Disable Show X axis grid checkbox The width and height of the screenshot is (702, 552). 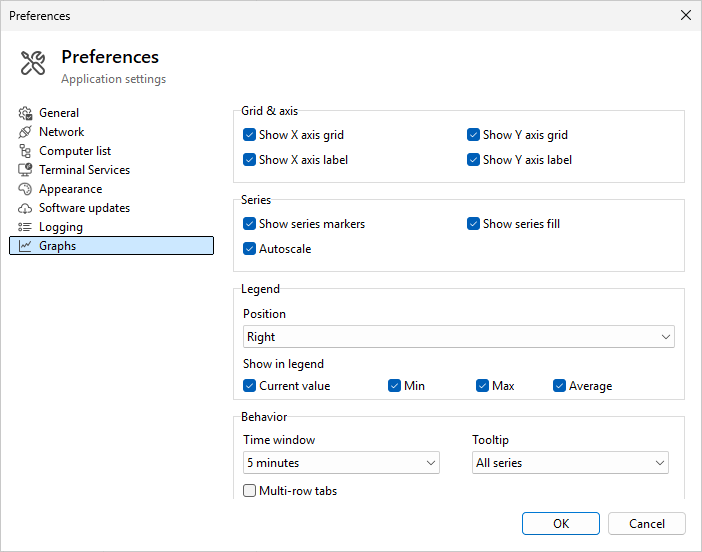(250, 135)
